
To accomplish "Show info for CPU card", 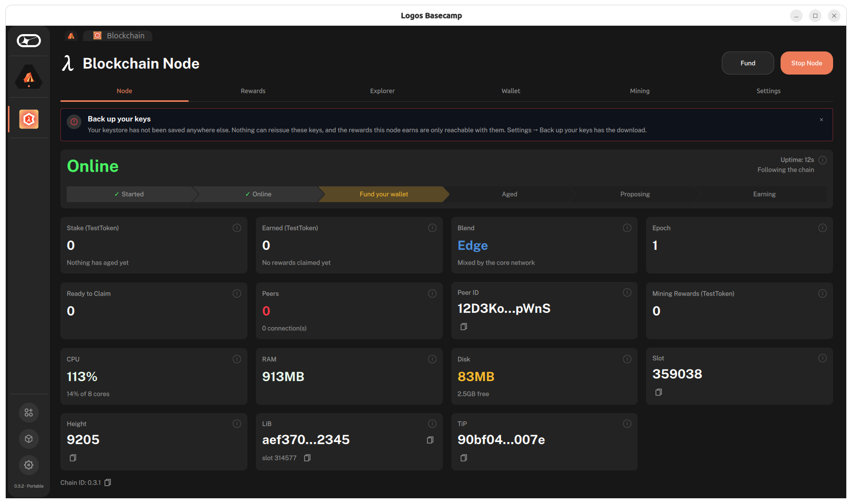I will (237, 359).
